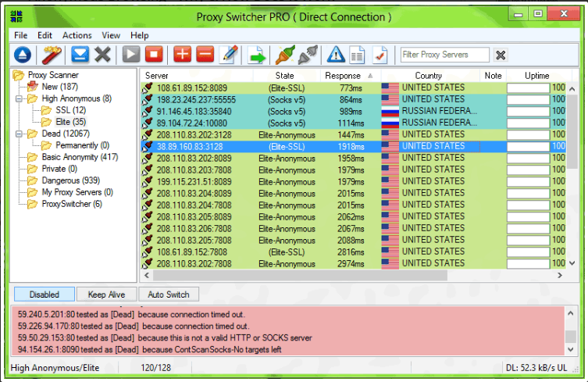Viewport: 588px width, 382px height.
Task: Select the Dangerous (939) folder
Action: pyautogui.click(x=67, y=180)
